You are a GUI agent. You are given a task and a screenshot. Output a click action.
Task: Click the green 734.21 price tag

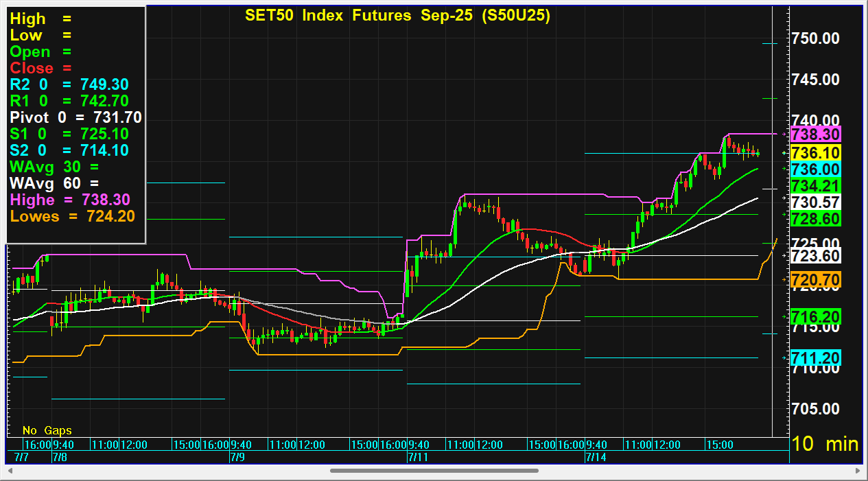click(x=816, y=186)
